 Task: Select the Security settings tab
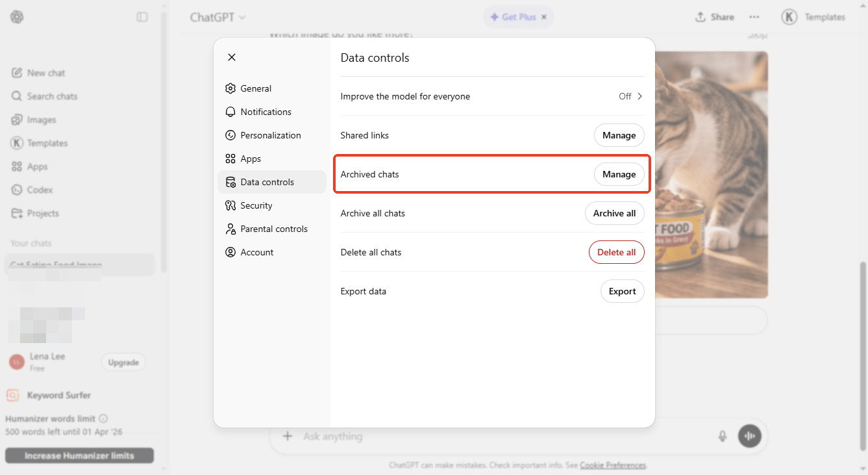256,205
